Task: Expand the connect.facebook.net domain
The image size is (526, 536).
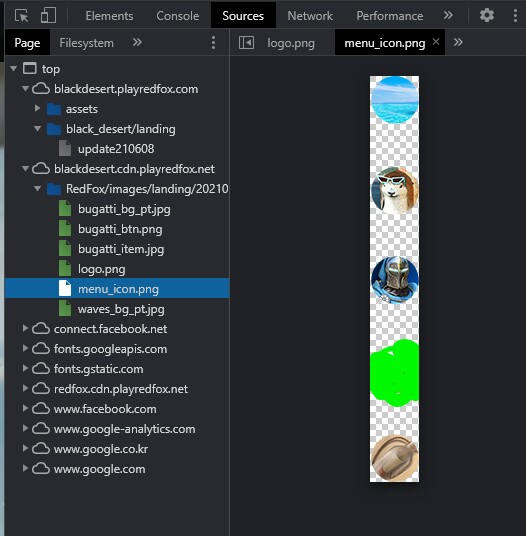Action: 25,329
